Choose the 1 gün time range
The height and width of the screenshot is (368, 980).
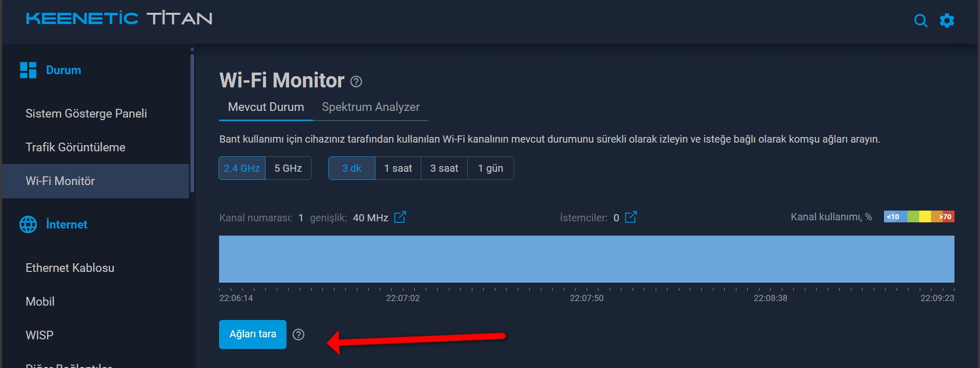click(491, 168)
